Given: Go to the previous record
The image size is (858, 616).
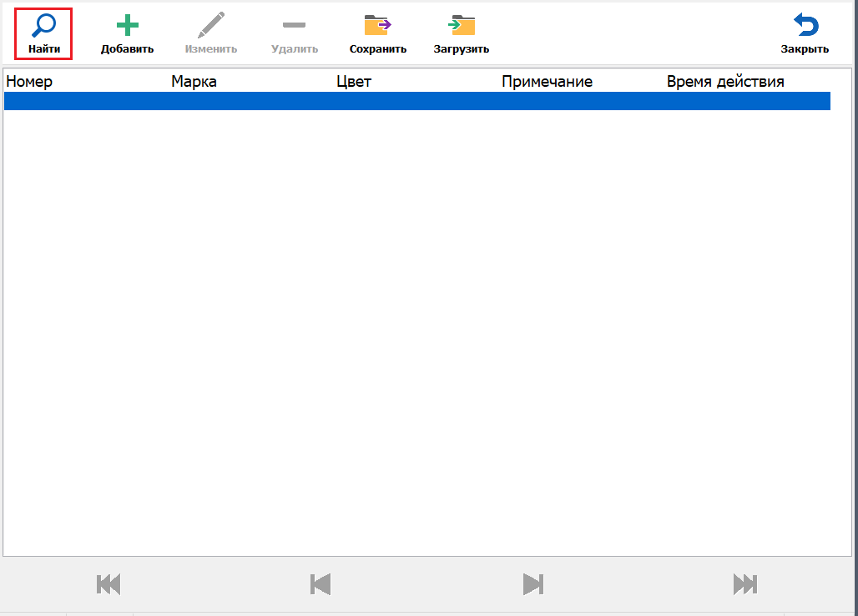Looking at the screenshot, I should click(320, 584).
